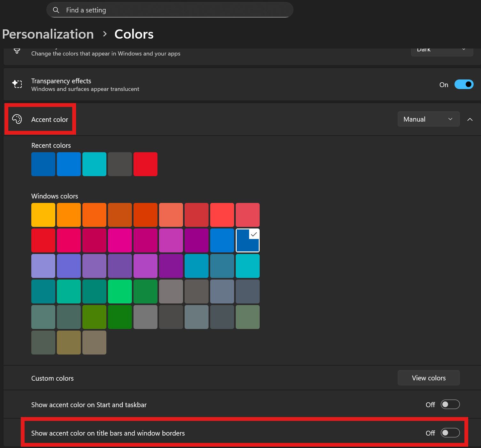Click the Custom colors label
This screenshot has width=481, height=448.
(x=52, y=378)
